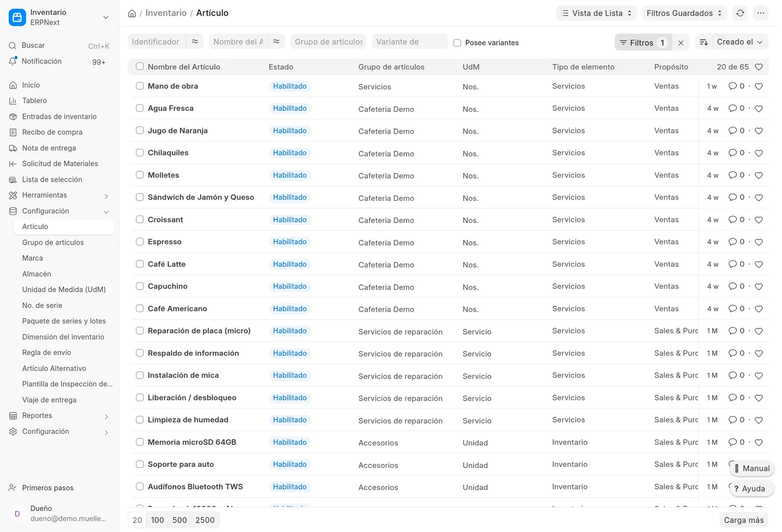Expand the Inventario workspace switcher chevron

click(x=106, y=18)
